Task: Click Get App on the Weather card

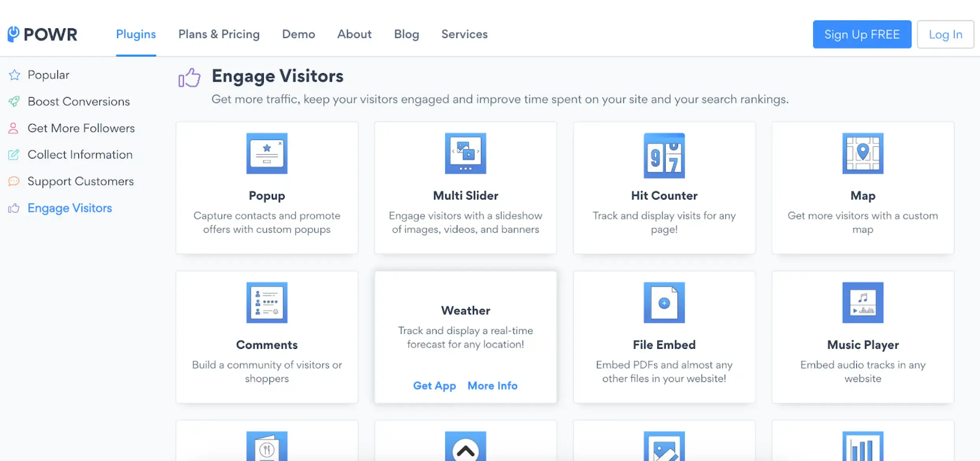Action: [434, 386]
